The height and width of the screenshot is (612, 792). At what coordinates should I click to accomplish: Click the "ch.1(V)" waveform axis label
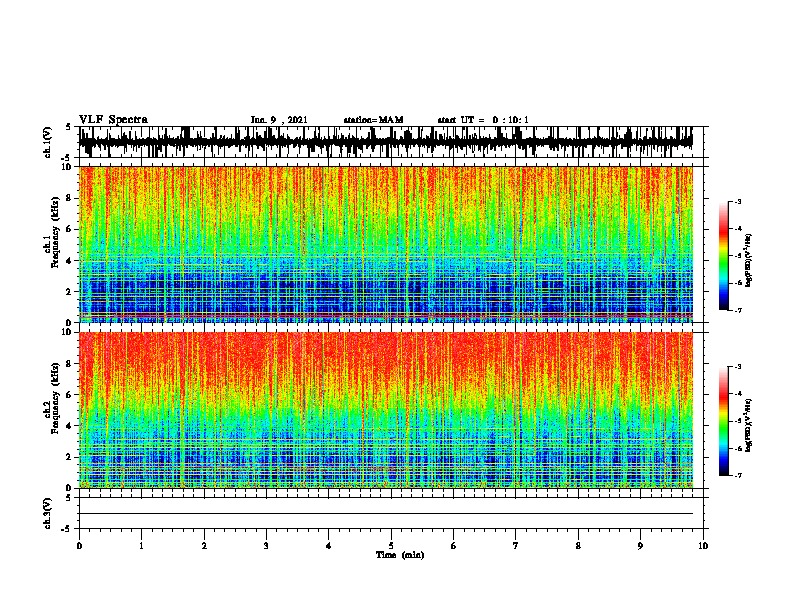coord(48,142)
